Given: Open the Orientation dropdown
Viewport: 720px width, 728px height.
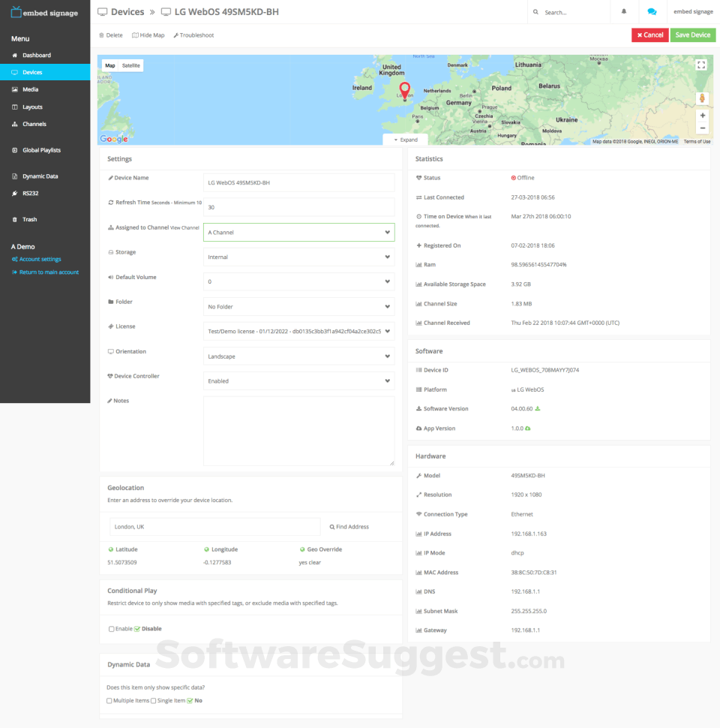Looking at the screenshot, I should [298, 356].
